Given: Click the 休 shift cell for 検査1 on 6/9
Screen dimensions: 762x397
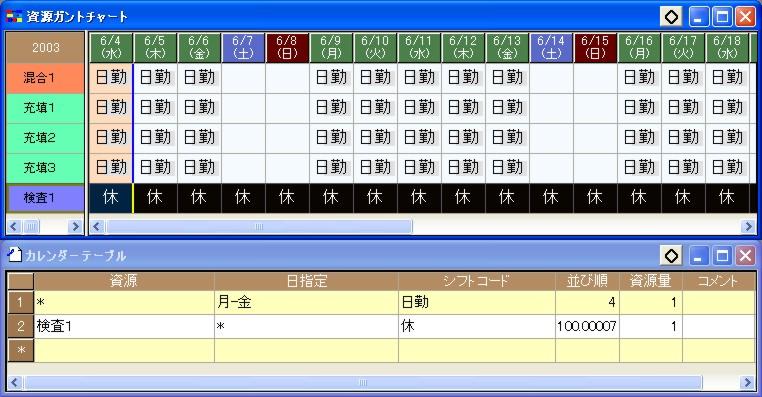Looking at the screenshot, I should pyautogui.click(x=331, y=198).
